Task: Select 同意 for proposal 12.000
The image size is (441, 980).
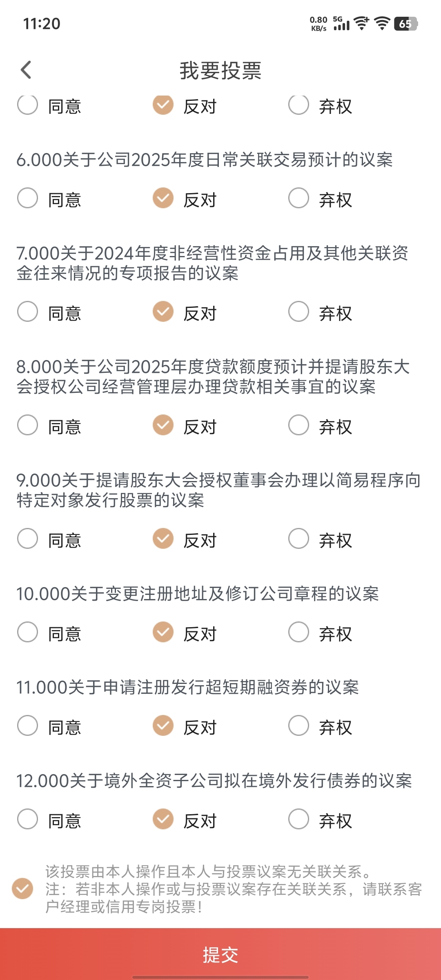Action: (28, 819)
